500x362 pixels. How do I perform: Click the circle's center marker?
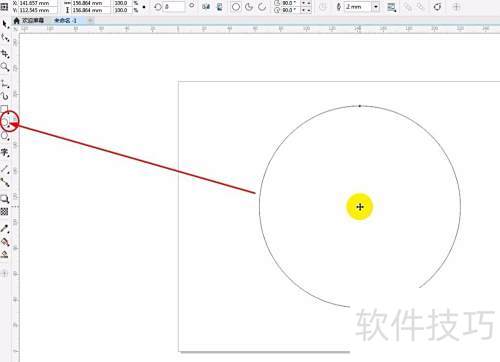tap(360, 207)
